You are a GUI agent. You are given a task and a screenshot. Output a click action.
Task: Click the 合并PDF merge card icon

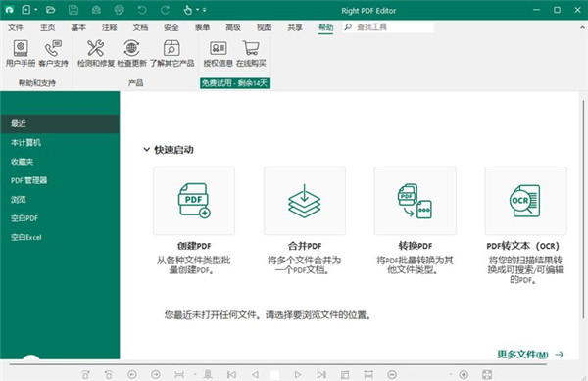pos(305,201)
